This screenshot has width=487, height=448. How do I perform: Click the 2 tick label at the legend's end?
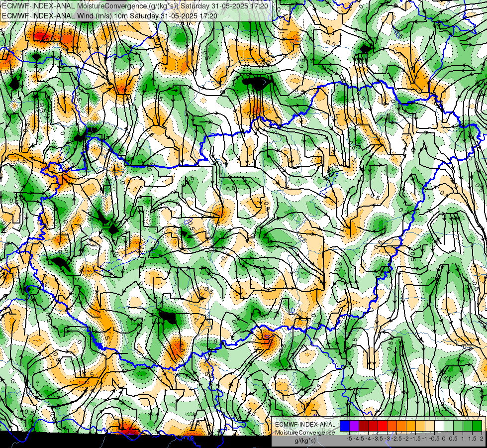pyautogui.click(x=482, y=439)
